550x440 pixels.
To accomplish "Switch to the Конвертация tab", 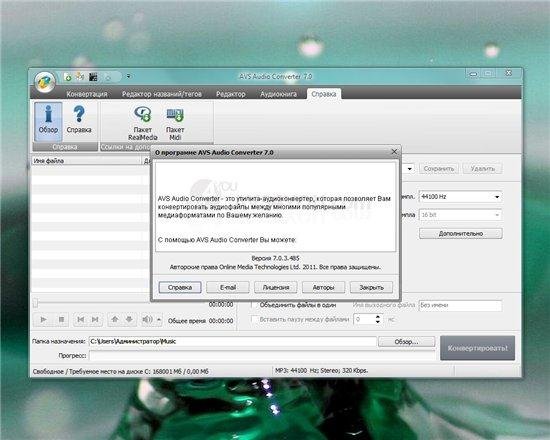I will point(87,94).
